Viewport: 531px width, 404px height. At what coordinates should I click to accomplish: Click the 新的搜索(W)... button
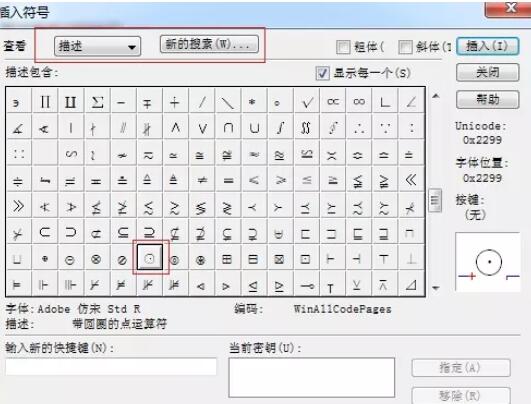point(209,44)
